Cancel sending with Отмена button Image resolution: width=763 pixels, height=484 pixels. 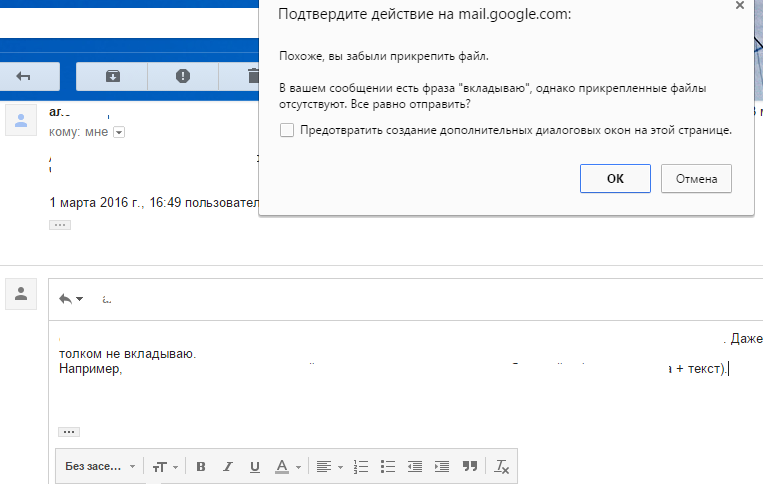[x=696, y=179]
